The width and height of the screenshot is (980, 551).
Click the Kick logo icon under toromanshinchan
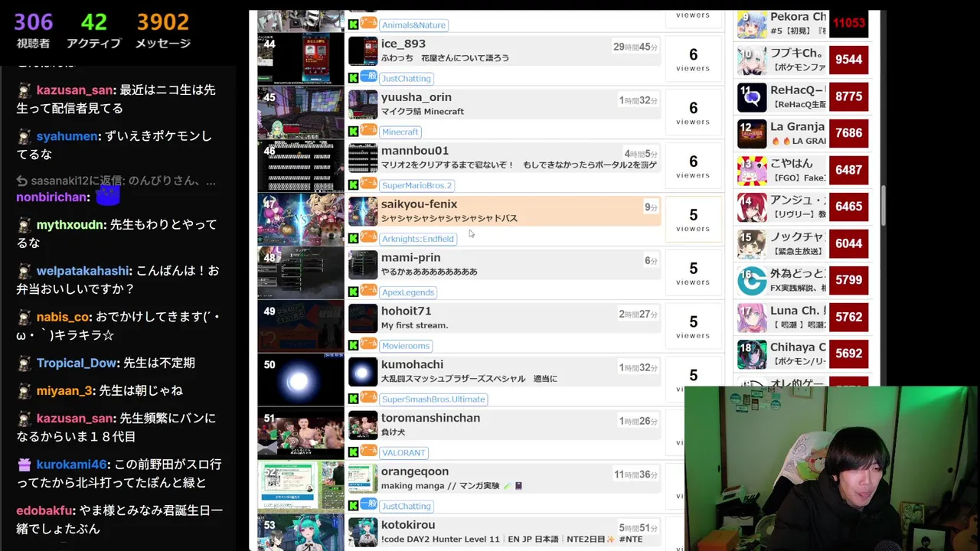click(x=353, y=453)
